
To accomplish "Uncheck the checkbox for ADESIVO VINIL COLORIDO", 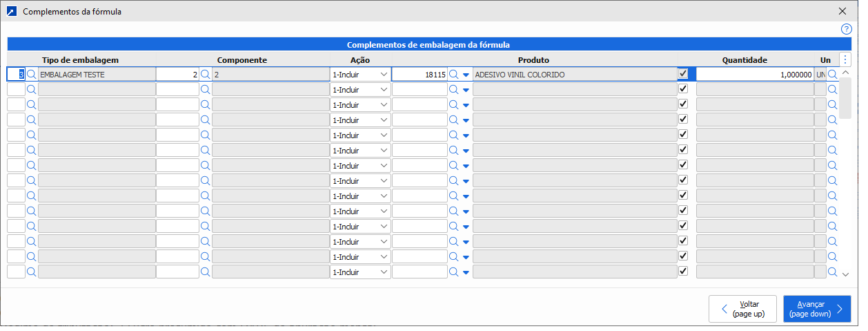I will click(683, 73).
